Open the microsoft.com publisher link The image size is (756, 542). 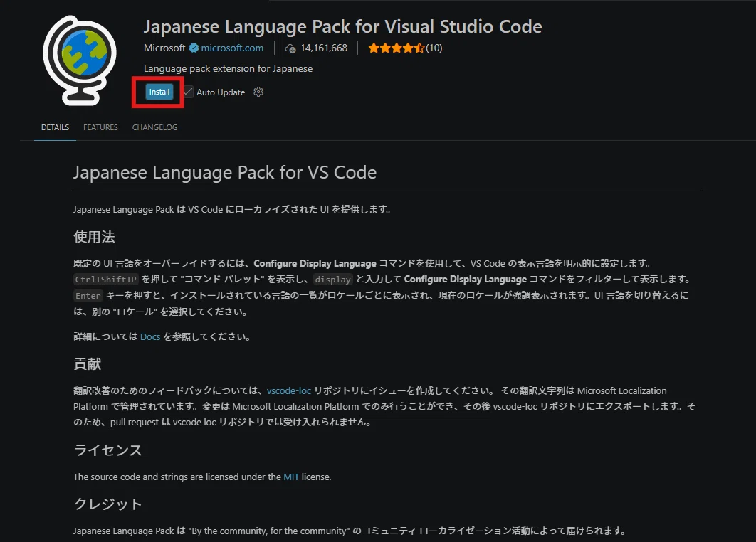coord(232,48)
